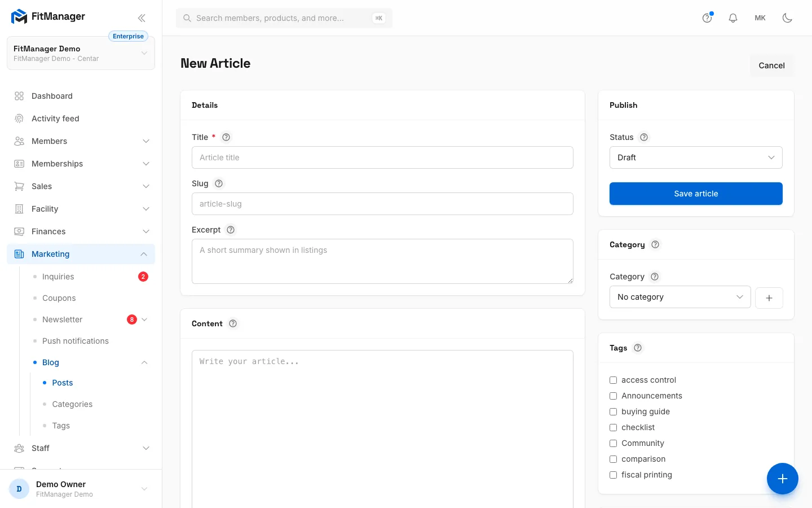812x508 pixels.
Task: Open help icon in top bar
Action: click(707, 18)
